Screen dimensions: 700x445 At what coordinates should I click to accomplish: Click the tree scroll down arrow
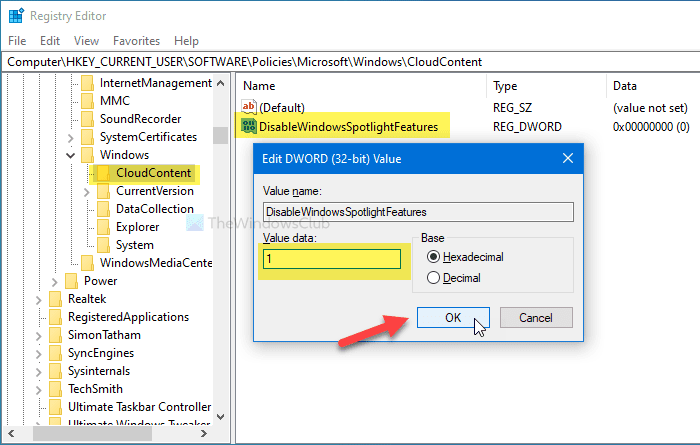(x=221, y=417)
